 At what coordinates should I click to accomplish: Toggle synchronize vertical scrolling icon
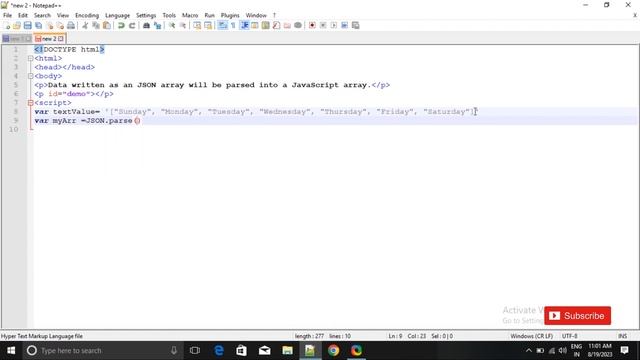pyautogui.click(x=197, y=25)
